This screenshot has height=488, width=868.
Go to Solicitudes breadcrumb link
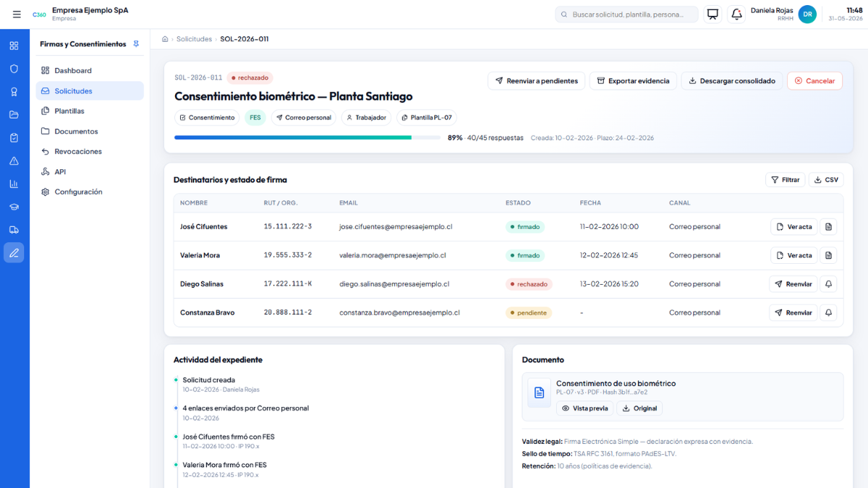(194, 39)
